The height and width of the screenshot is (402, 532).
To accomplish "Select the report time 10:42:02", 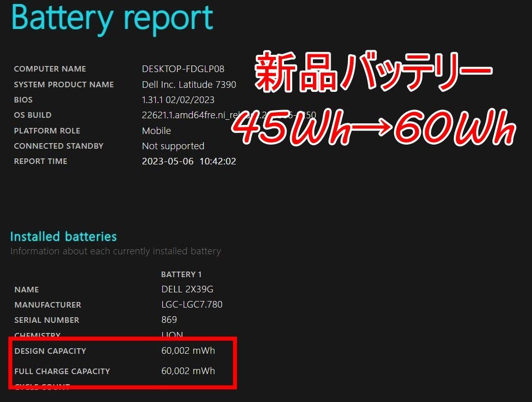I will coord(218,161).
